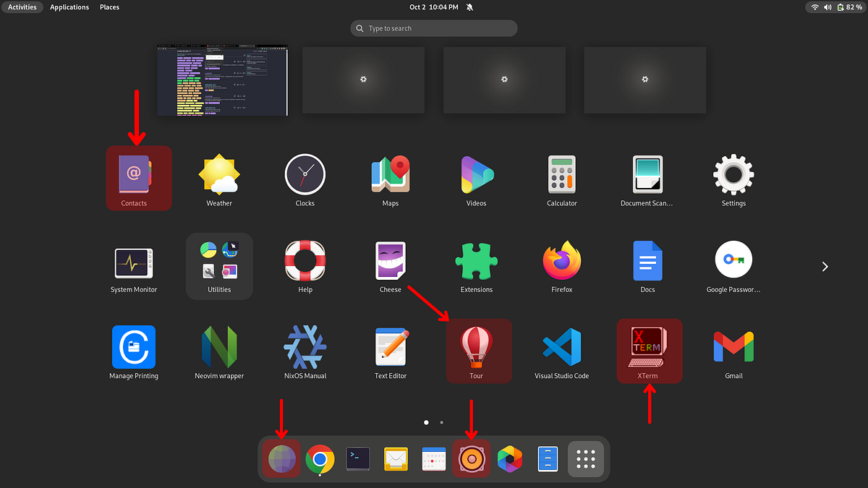Screen dimensions: 868x488
Task: Launch System Monitor
Action: click(x=134, y=259)
